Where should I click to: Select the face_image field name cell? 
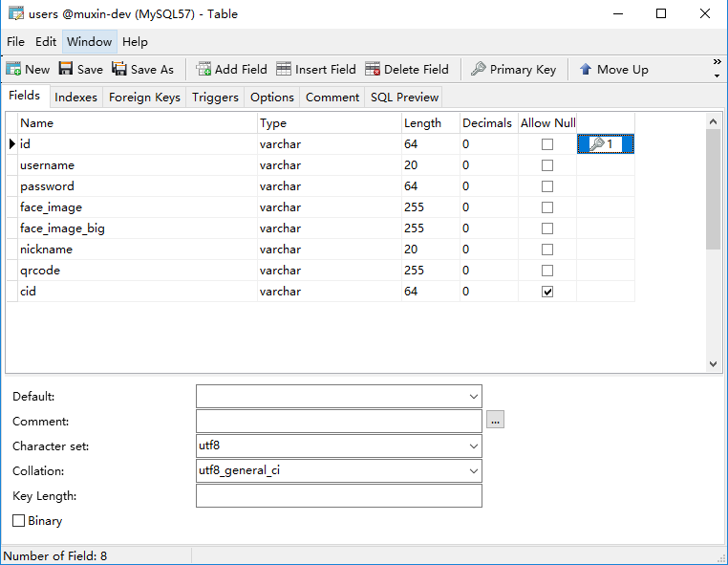coord(138,207)
